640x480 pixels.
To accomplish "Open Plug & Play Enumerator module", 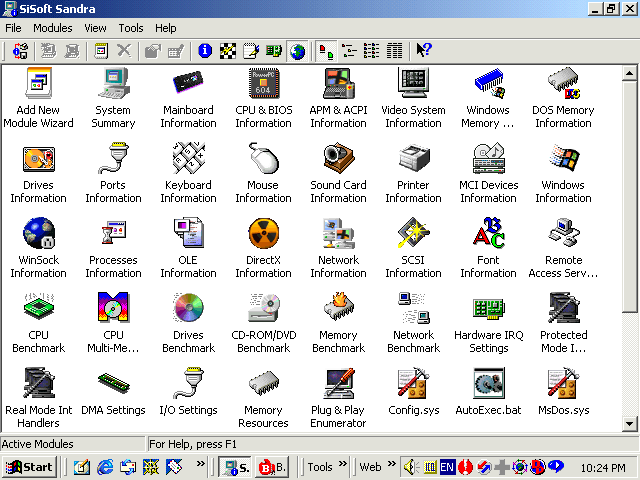I will tap(338, 398).
